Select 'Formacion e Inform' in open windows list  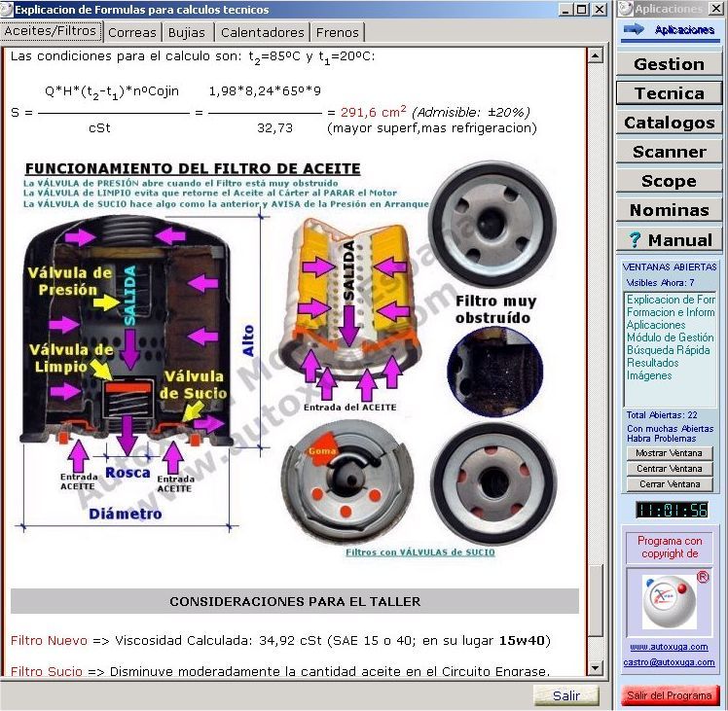coord(671,312)
